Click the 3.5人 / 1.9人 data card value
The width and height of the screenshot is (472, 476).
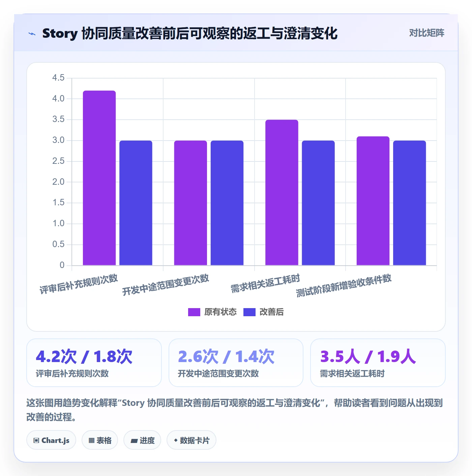tap(368, 357)
